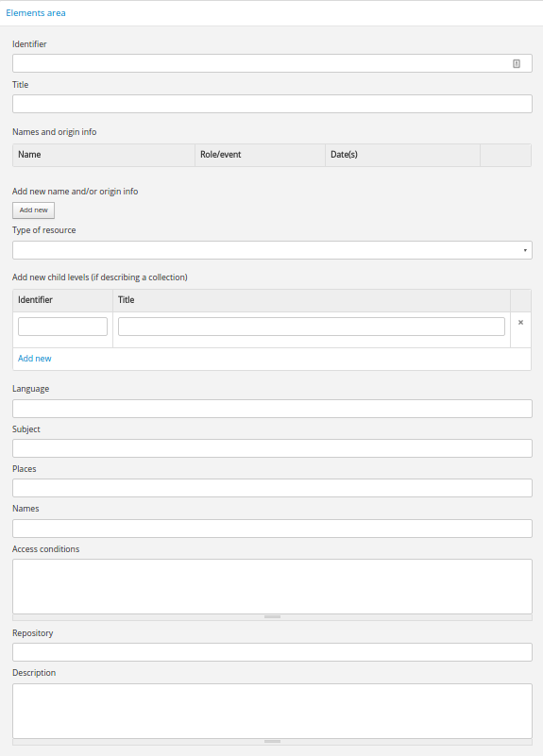Screen dimensions: 543x756
Task: Click the Add new child level link
Action: tap(35, 359)
